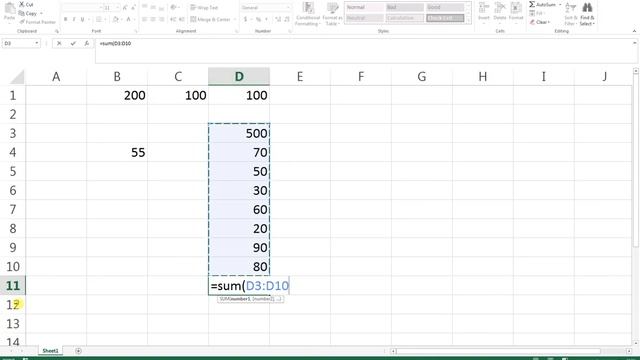Open Format as Table menu

point(332,14)
